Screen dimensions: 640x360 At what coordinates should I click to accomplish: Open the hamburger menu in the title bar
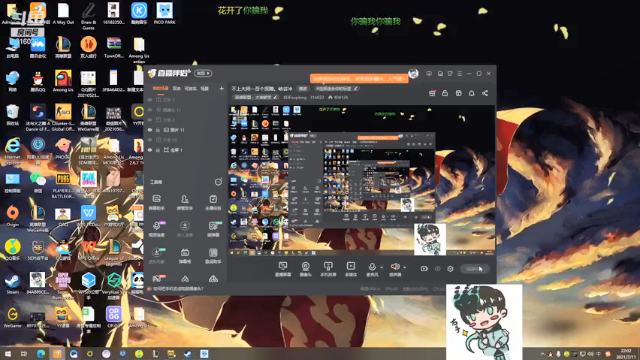tap(460, 73)
